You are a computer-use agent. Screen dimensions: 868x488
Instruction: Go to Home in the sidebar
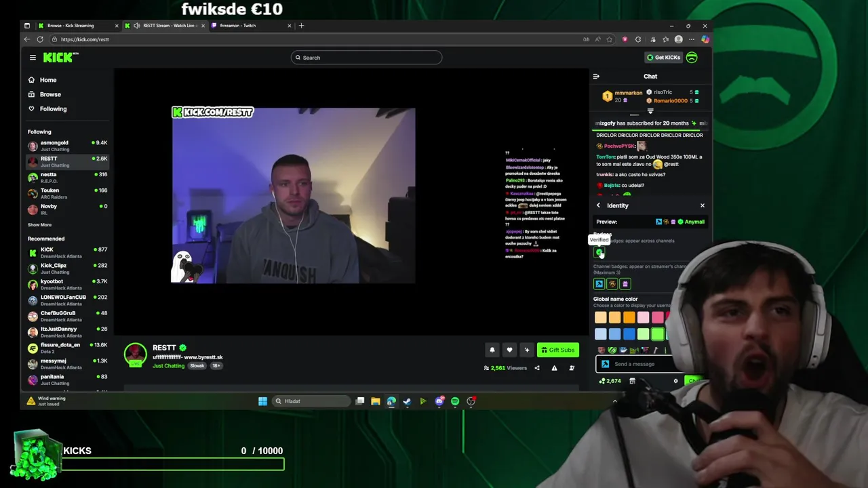[47, 80]
